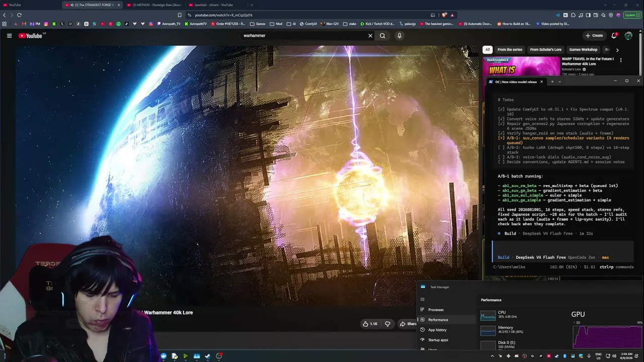
Task: Open the terminal new-tab dropdown arrow
Action: (x=559, y=81)
